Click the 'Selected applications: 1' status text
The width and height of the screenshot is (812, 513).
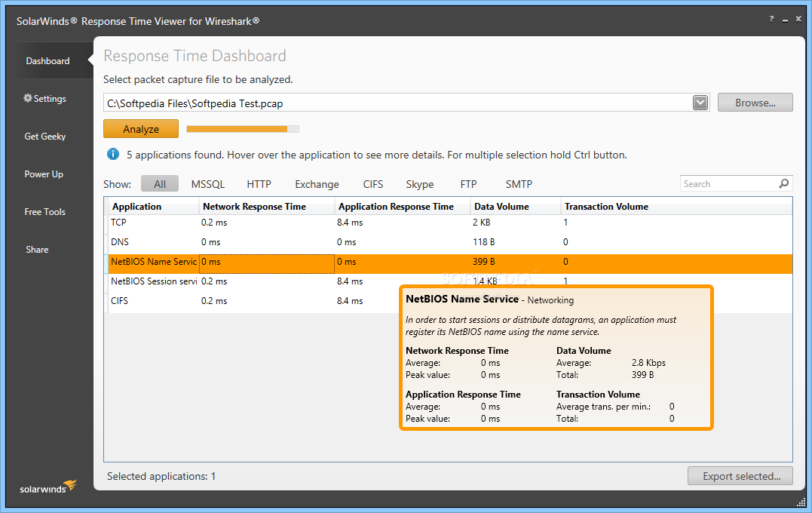161,476
